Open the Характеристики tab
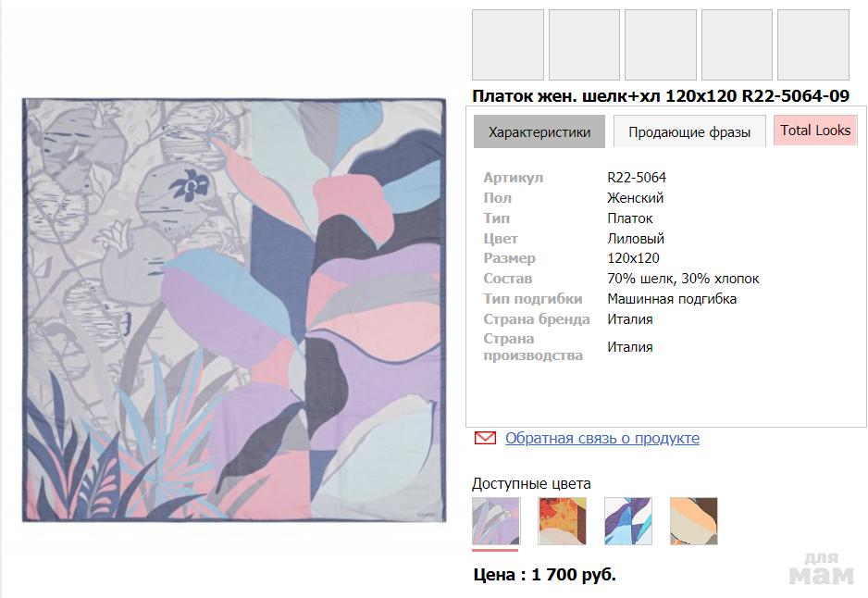 [539, 131]
